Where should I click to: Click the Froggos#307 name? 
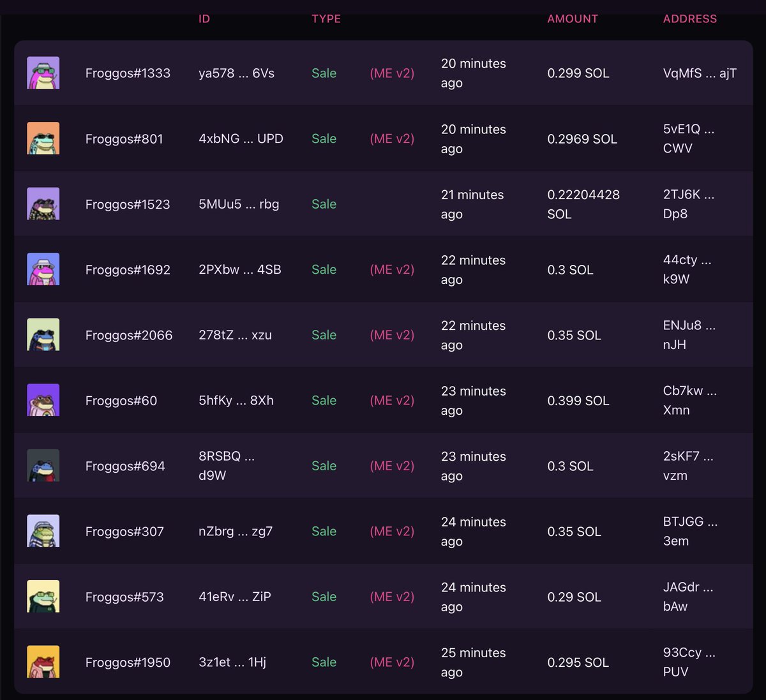click(x=124, y=532)
